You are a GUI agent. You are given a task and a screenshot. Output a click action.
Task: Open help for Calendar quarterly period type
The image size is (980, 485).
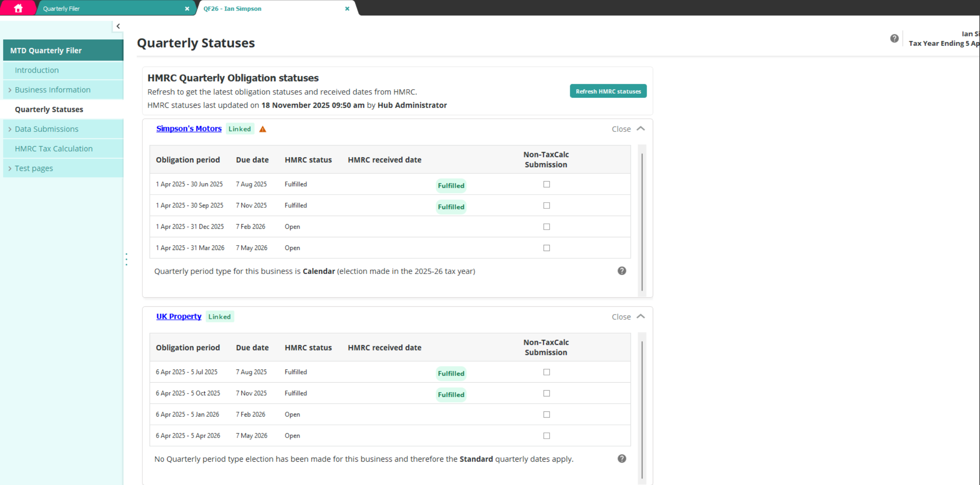pyautogui.click(x=622, y=271)
